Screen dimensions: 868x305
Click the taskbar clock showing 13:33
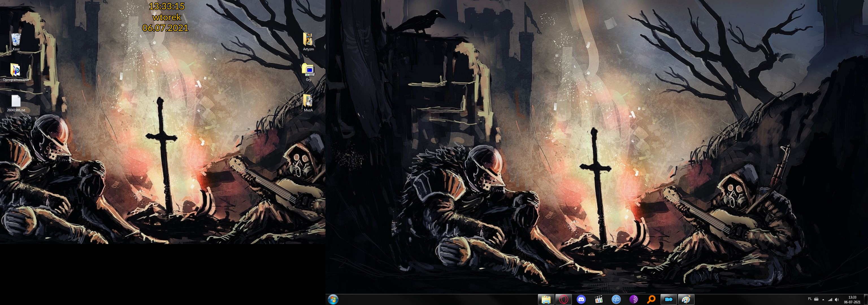pos(852,300)
